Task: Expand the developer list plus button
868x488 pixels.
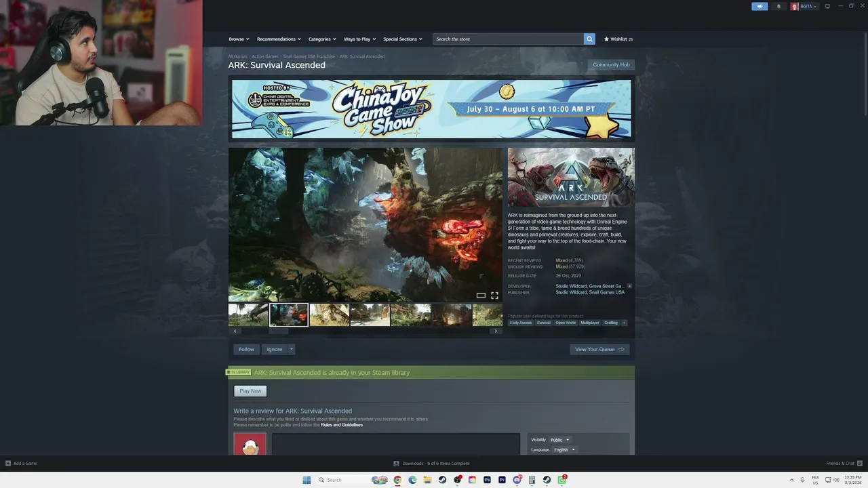Action: [629, 286]
